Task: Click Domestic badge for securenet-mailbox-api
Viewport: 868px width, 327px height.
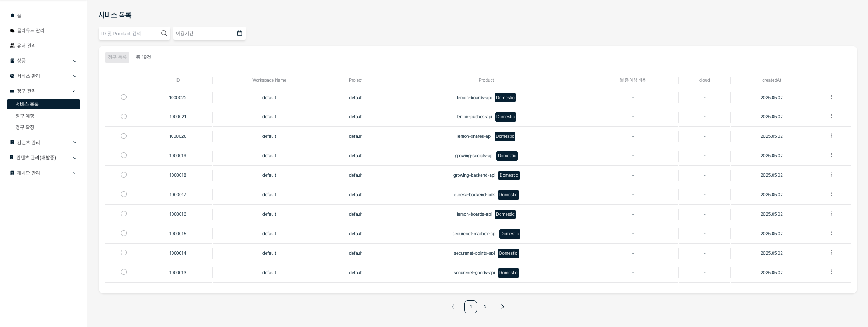Action: pyautogui.click(x=510, y=234)
